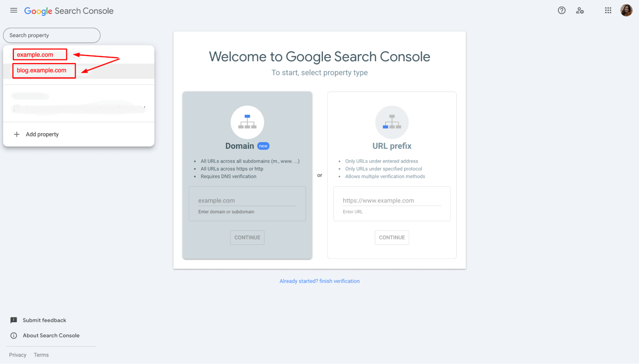Click the plus icon beside Add property
This screenshot has width=639, height=364.
pos(17,134)
